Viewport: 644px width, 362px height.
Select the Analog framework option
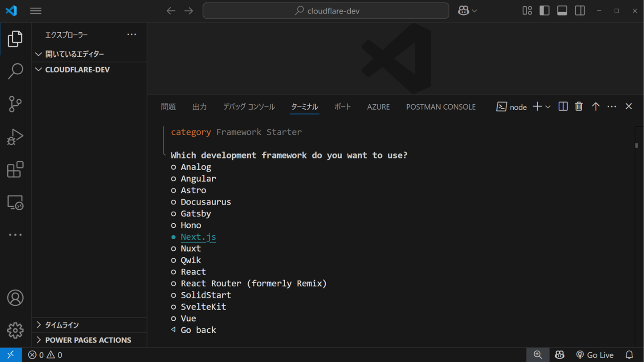(x=196, y=167)
